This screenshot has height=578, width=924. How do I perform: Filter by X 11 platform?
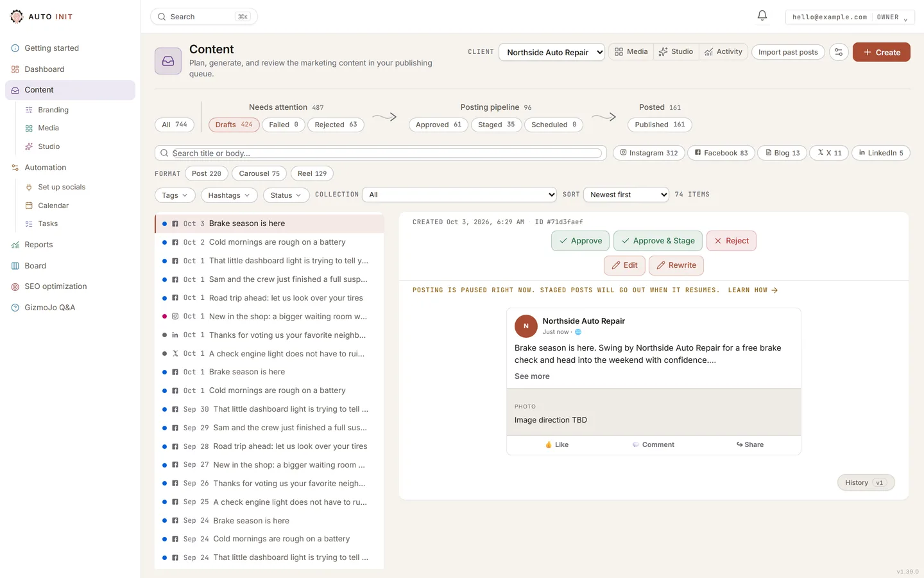[x=829, y=153]
